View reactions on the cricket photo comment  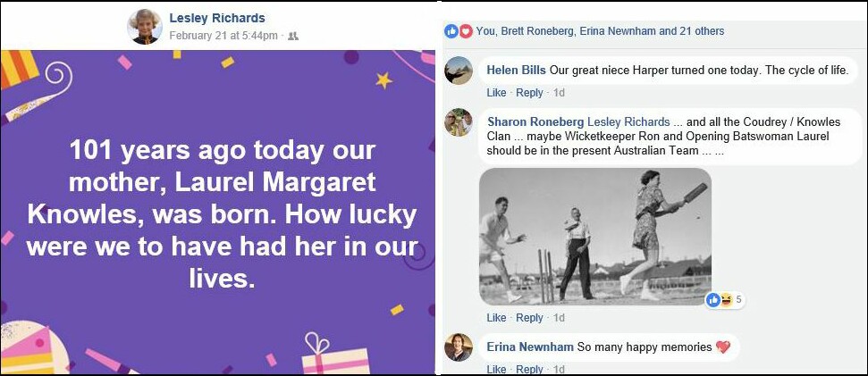tap(726, 300)
